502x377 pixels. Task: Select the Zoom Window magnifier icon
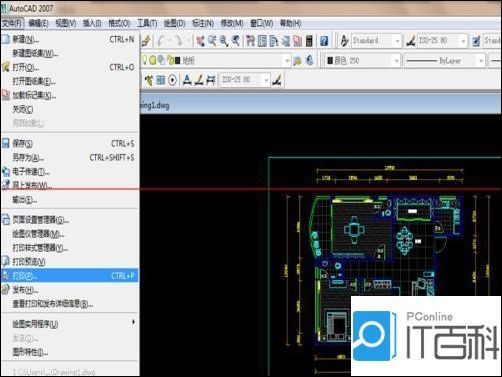(224, 41)
